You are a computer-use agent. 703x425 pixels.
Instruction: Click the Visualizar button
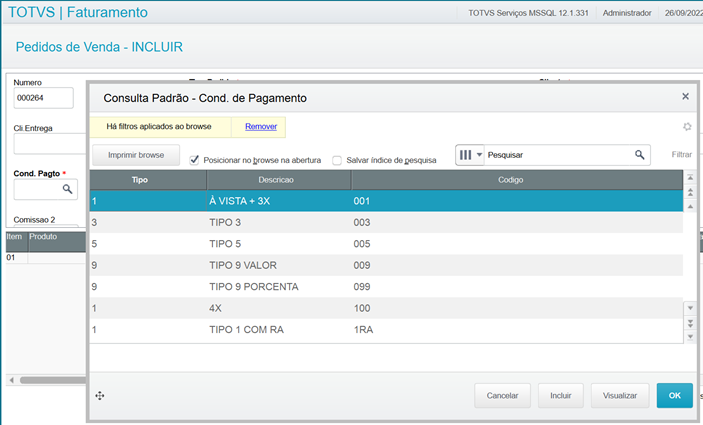point(620,395)
